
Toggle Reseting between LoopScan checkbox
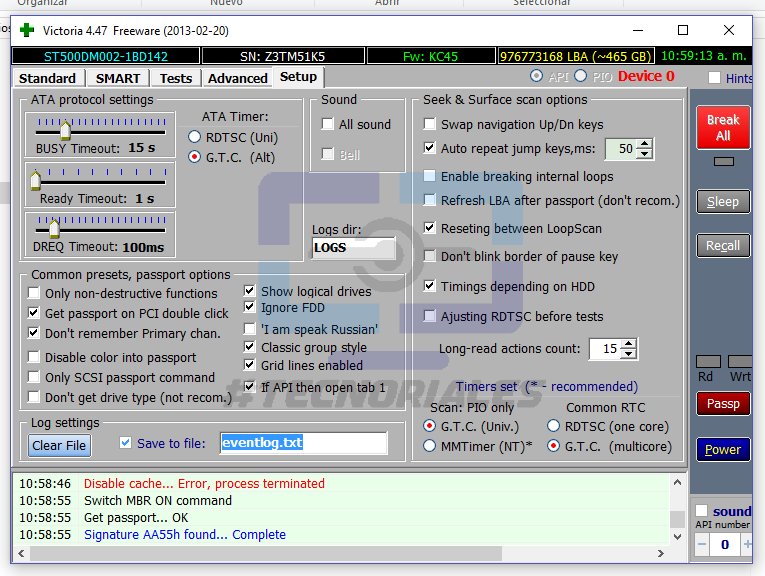coord(429,228)
